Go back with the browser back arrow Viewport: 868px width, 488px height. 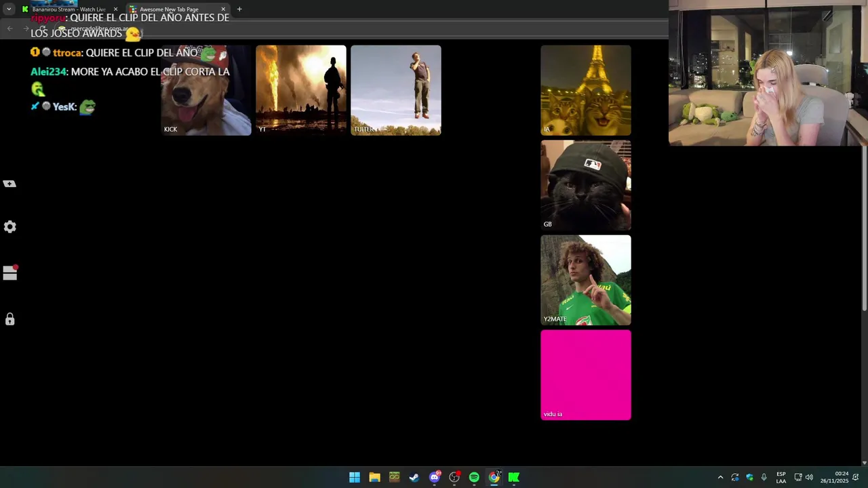(9, 28)
